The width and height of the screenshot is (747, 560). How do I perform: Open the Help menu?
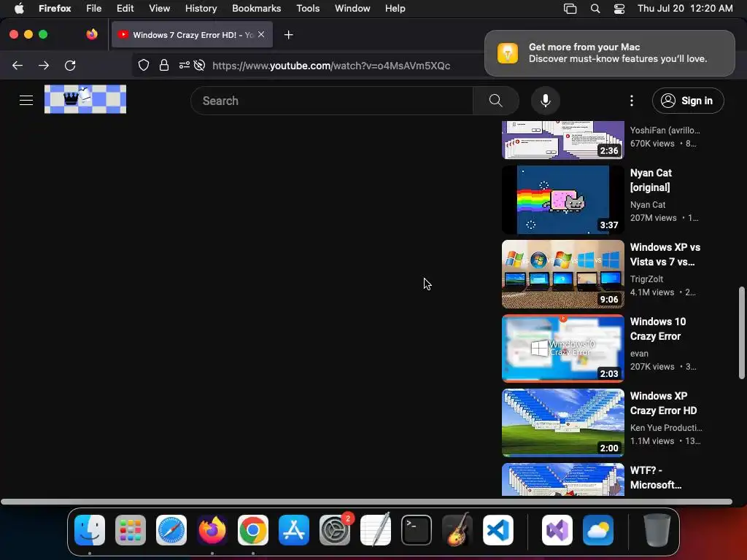pos(395,8)
